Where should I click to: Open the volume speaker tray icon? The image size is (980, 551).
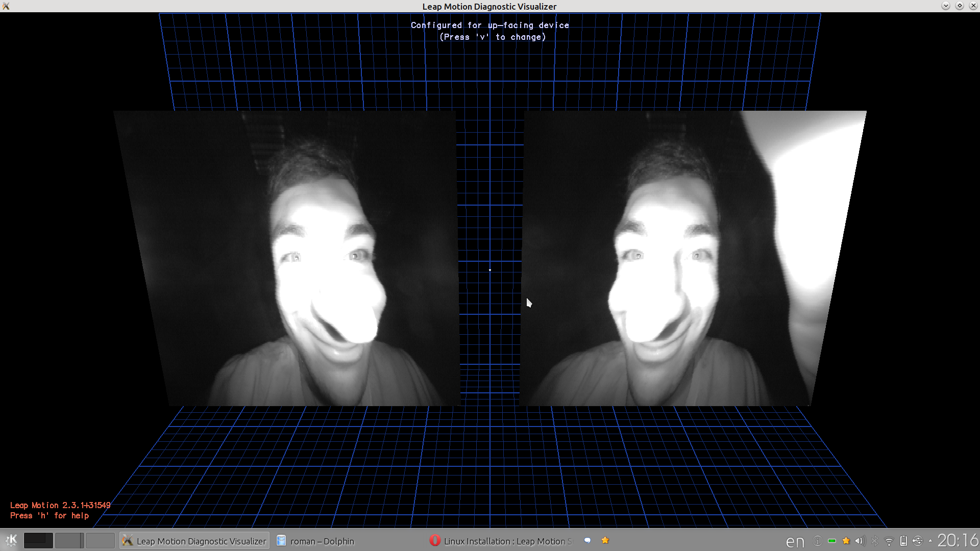pyautogui.click(x=860, y=541)
